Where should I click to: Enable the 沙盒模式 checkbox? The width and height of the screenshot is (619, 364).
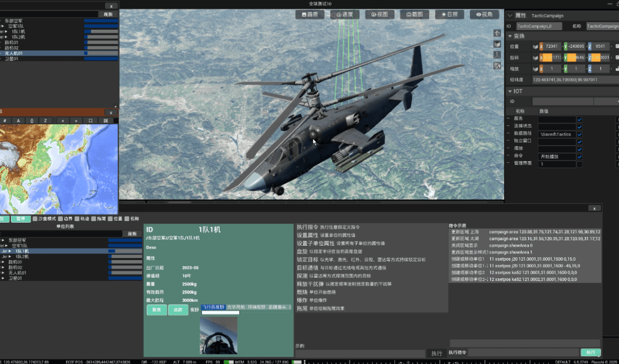click(35, 219)
